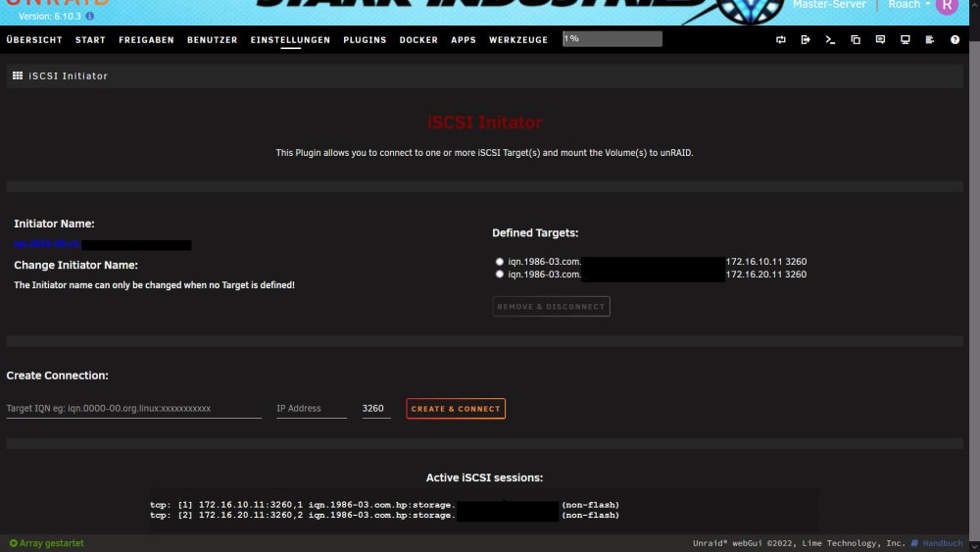Open the DOCKER tab
Viewport: 980px width, 552px height.
(418, 39)
